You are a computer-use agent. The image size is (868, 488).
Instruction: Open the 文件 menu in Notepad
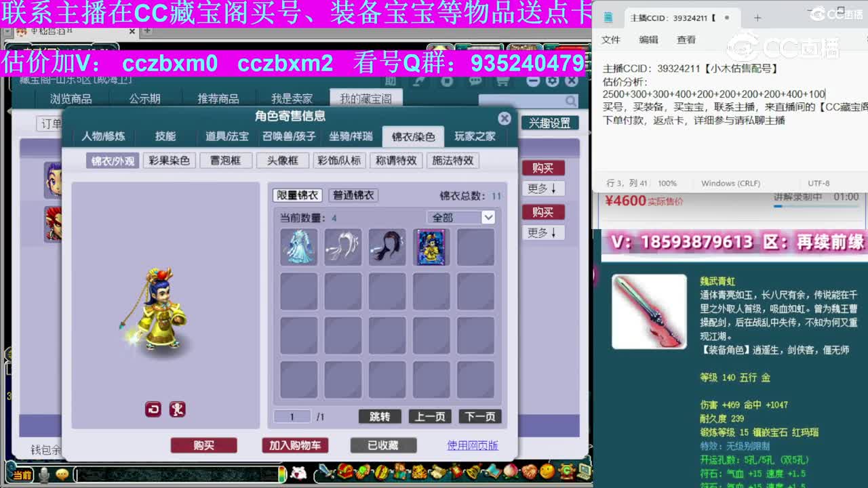[x=611, y=40]
